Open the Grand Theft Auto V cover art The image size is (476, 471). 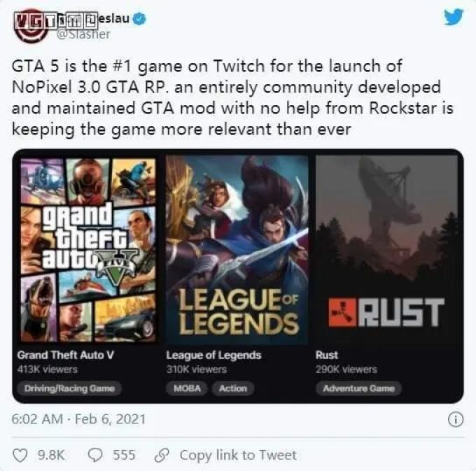point(88,249)
